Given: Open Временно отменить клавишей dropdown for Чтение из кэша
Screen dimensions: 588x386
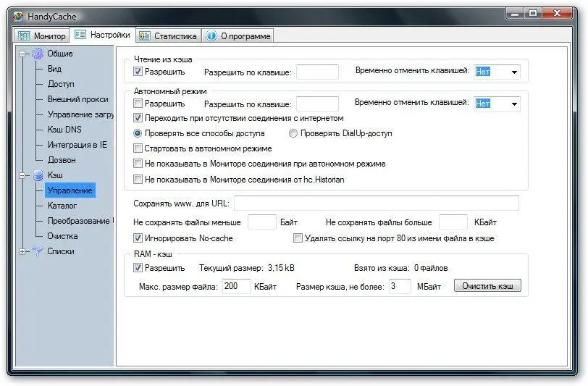Looking at the screenshot, I should click(x=513, y=72).
